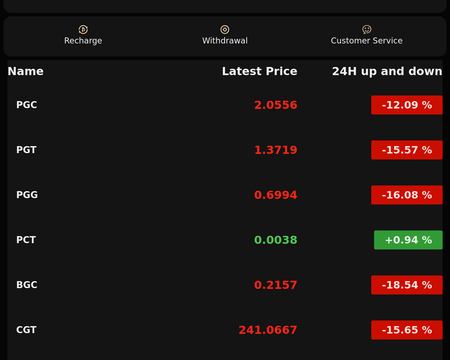Open the Recharge page label
This screenshot has width=450, height=360.
click(83, 41)
